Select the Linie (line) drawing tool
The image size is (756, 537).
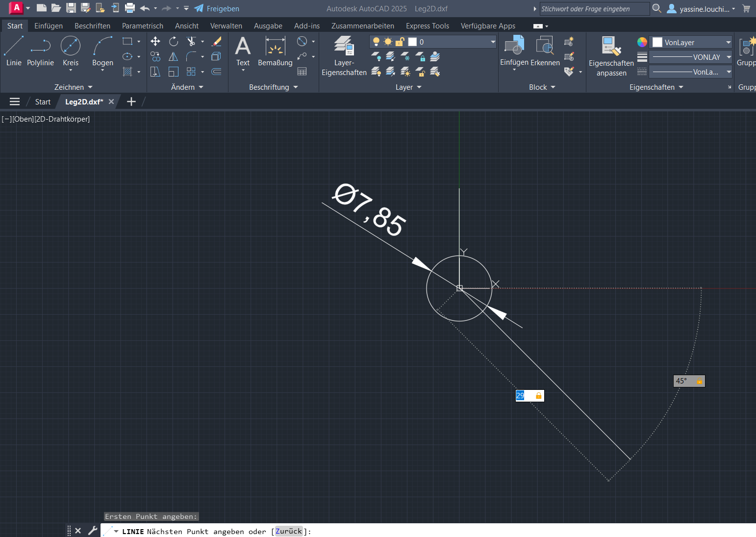[x=14, y=51]
